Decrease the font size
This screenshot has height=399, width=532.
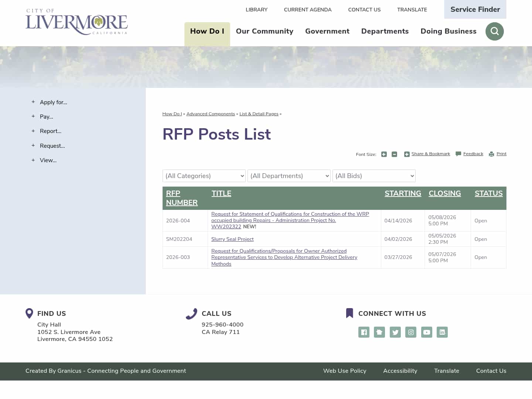click(394, 154)
